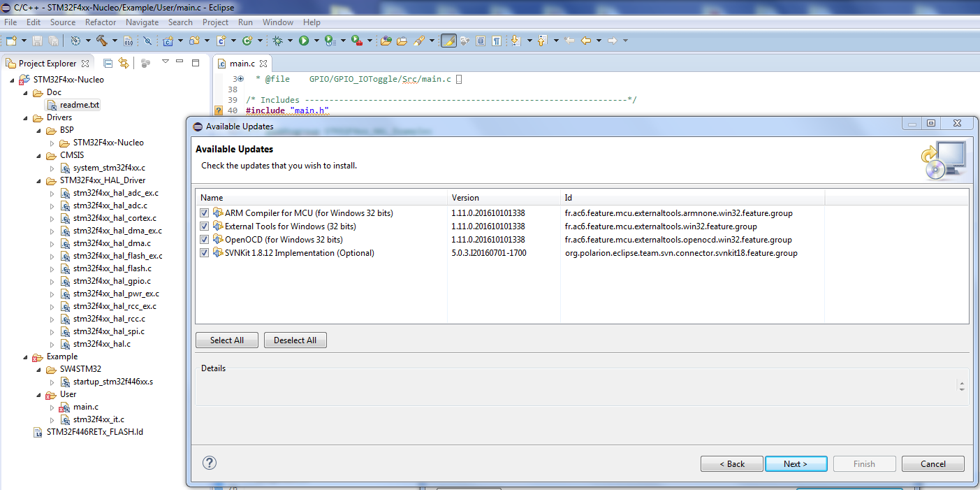Sort updates by Name column header

point(321,197)
